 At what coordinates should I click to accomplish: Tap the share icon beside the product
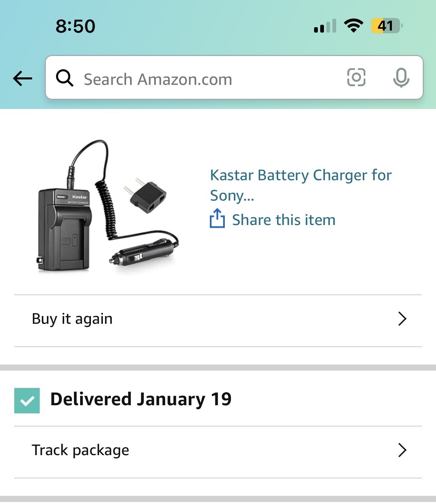217,219
